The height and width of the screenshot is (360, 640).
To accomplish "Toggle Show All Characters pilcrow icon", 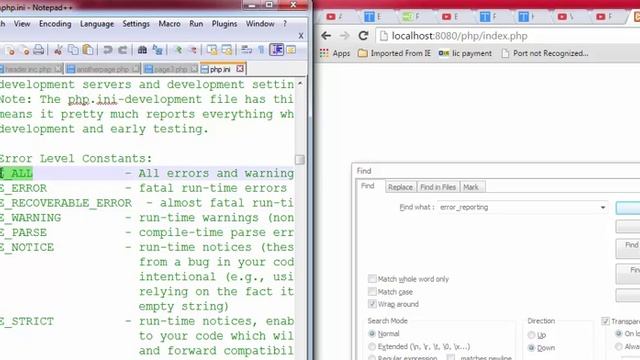I will point(261,50).
